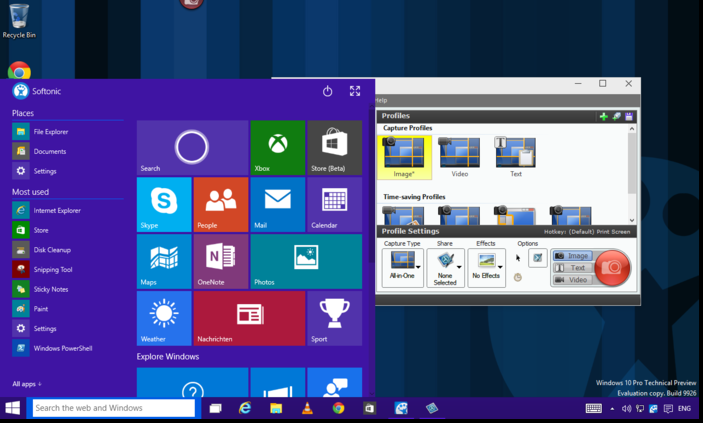
Task: Select the Recycle Bin desktop icon
Action: tap(19, 21)
